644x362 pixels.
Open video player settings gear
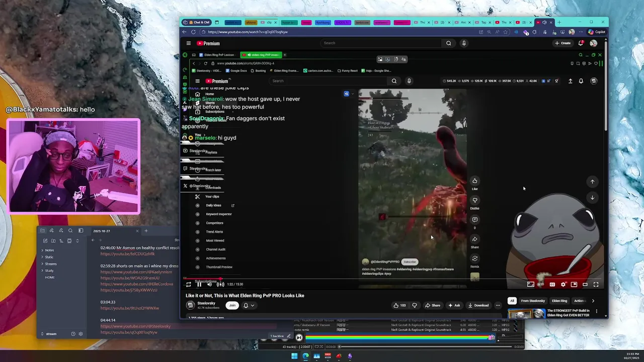click(x=563, y=285)
